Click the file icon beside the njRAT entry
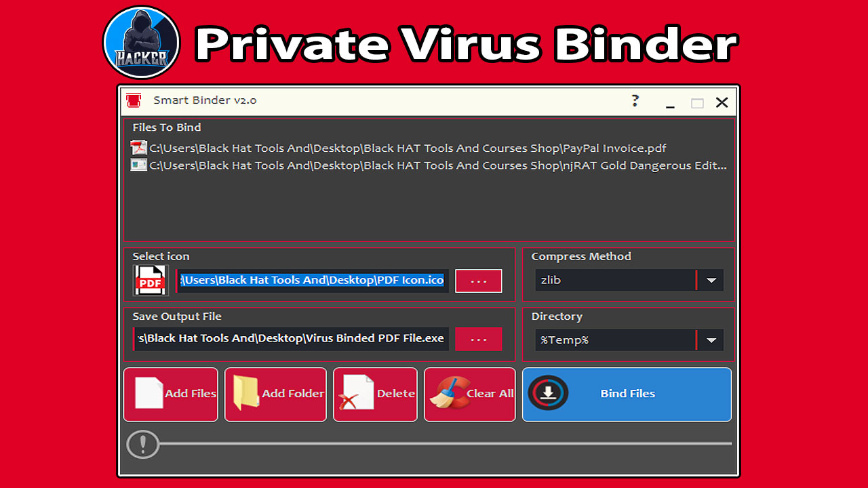The height and width of the screenshot is (488, 868). pos(138,165)
